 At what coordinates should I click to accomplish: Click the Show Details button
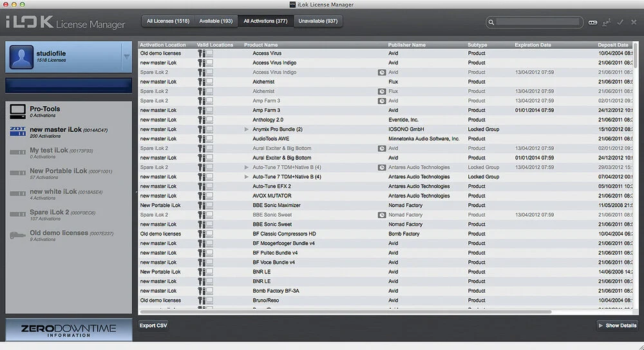coord(618,326)
